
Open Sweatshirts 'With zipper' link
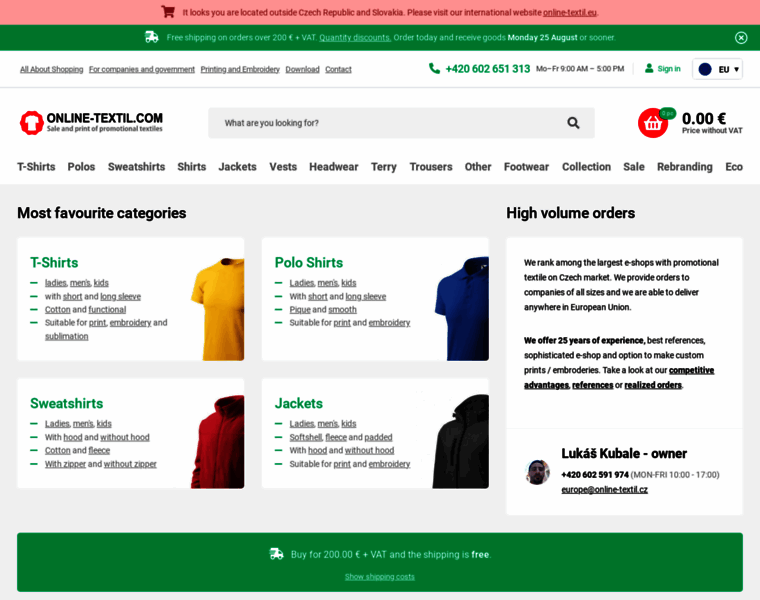click(65, 464)
